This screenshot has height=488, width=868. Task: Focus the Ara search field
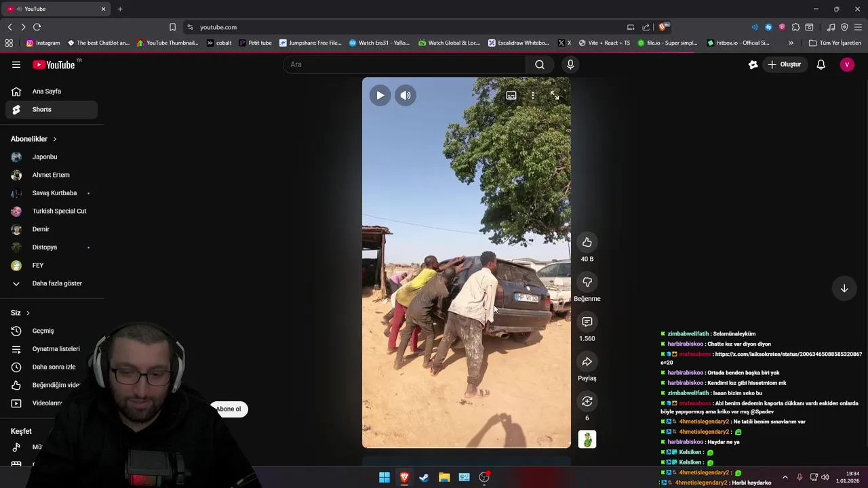404,64
